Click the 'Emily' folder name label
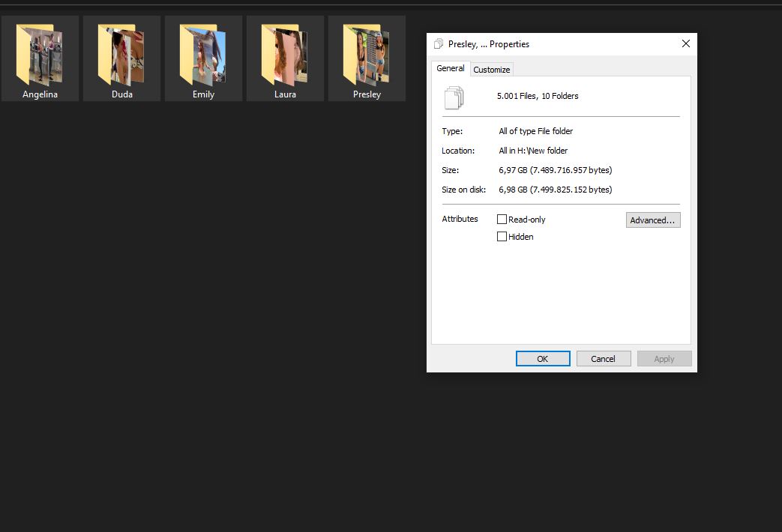The height and width of the screenshot is (532, 782). (x=203, y=94)
